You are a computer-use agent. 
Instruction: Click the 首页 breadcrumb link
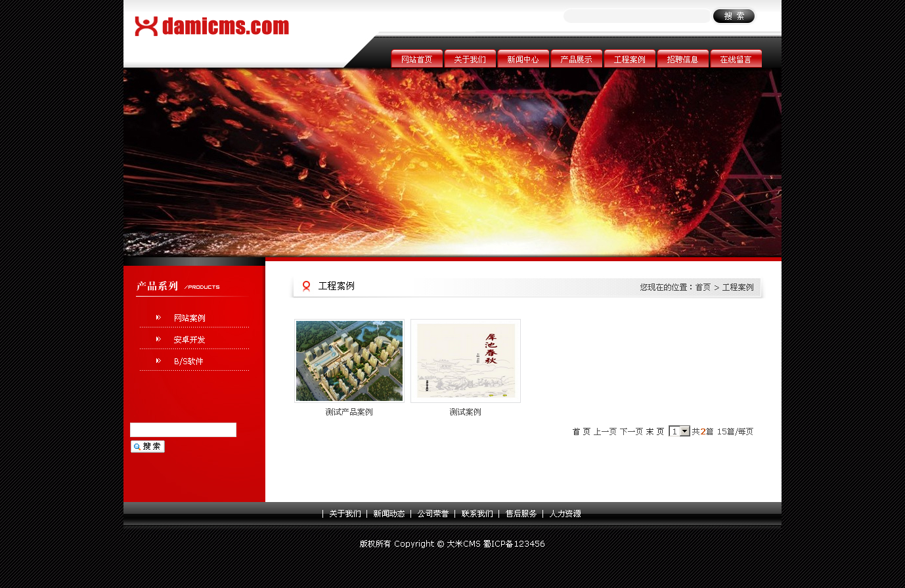(x=703, y=287)
